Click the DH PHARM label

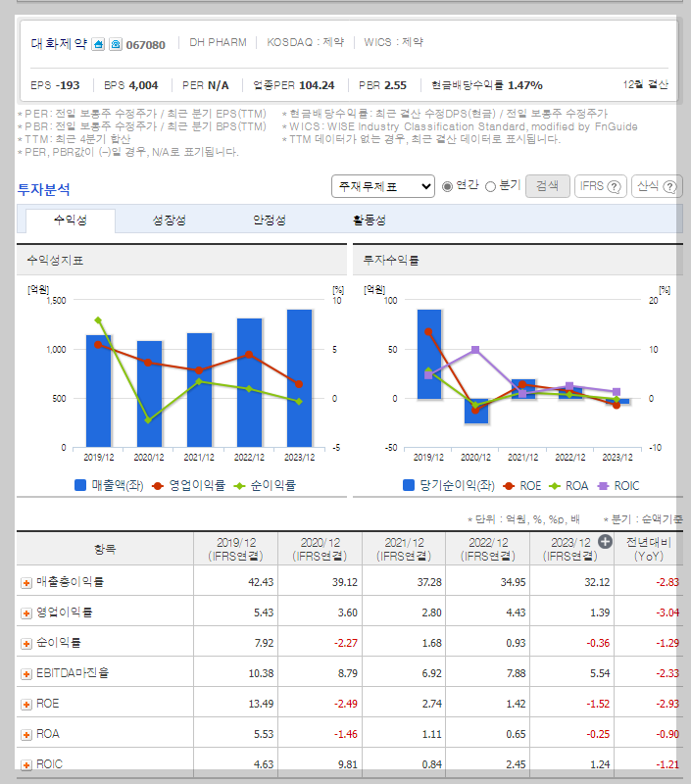tap(218, 42)
